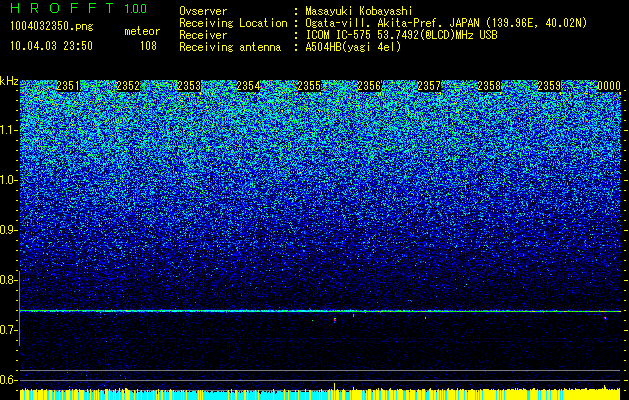Click the 2353 time marker
The width and height of the screenshot is (629, 400).
coord(189,86)
